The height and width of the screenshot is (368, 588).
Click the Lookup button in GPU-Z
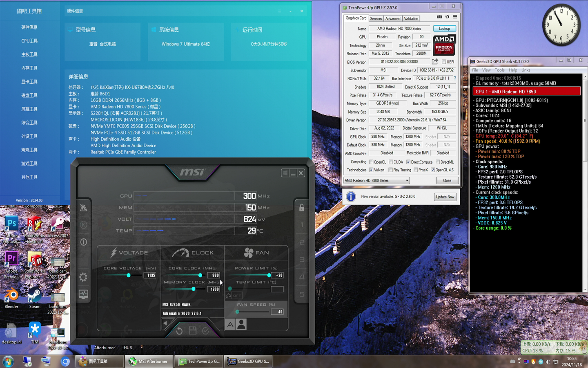pyautogui.click(x=444, y=28)
